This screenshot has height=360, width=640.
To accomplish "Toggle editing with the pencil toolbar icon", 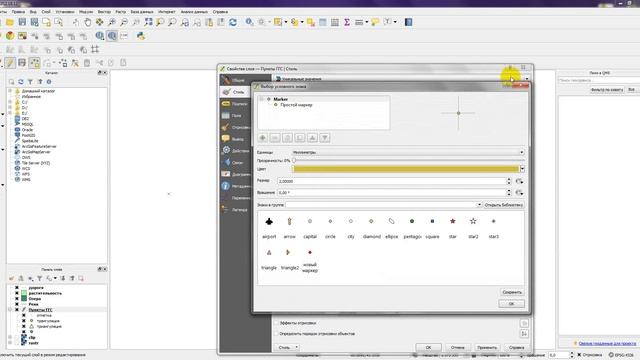I will (10, 63).
